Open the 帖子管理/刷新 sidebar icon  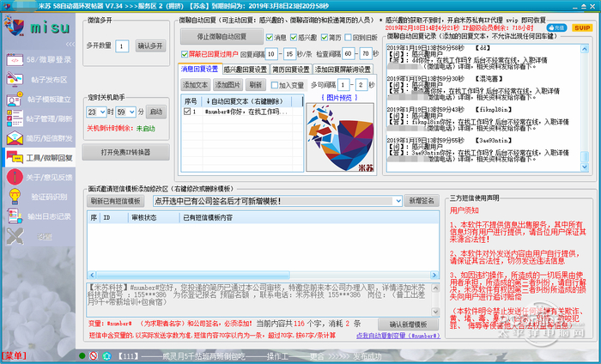point(15,118)
